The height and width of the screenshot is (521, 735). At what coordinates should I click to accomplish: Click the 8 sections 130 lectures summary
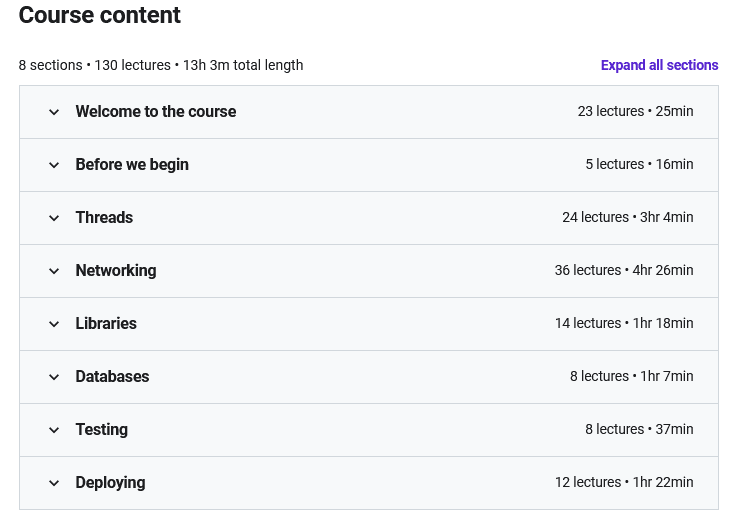point(161,65)
